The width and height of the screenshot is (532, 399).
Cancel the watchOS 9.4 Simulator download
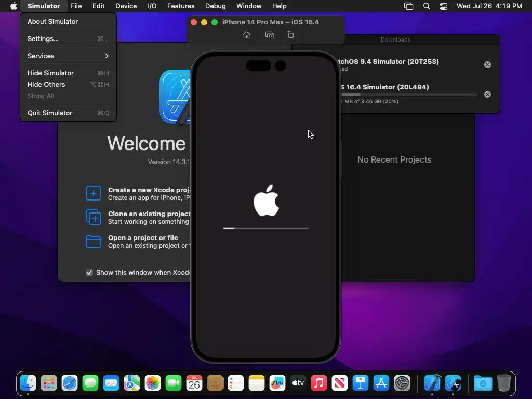point(487,64)
